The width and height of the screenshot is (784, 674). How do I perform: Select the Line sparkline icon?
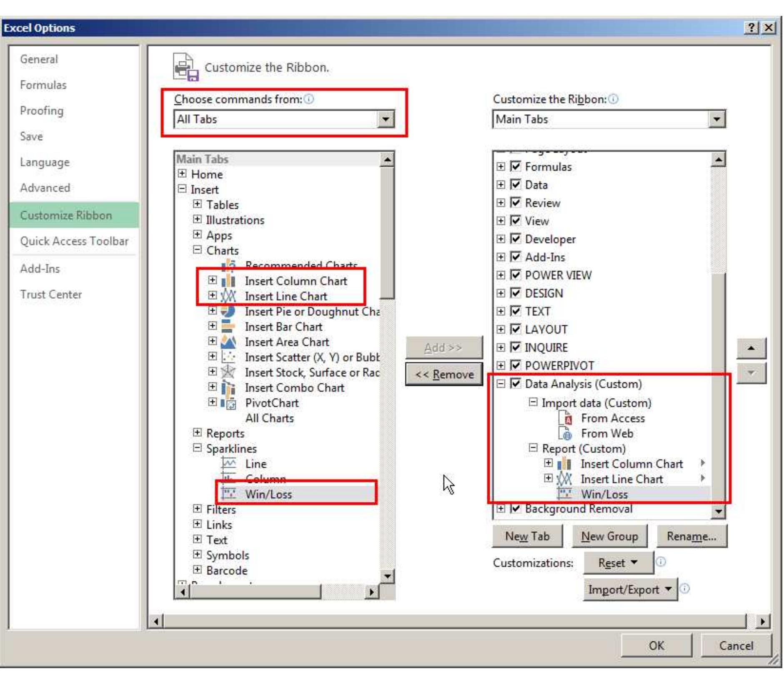coord(229,463)
